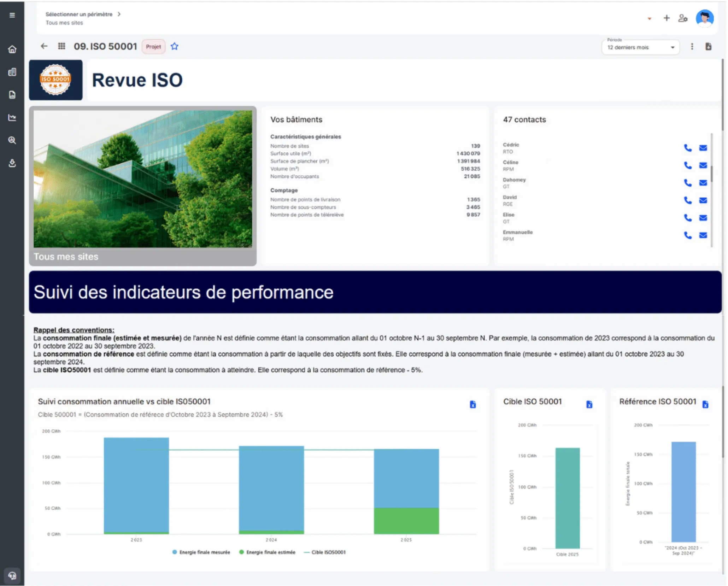This screenshot has height=586, width=728.
Task: Collapse the sidebar with the hamburger menu
Action: tap(12, 15)
